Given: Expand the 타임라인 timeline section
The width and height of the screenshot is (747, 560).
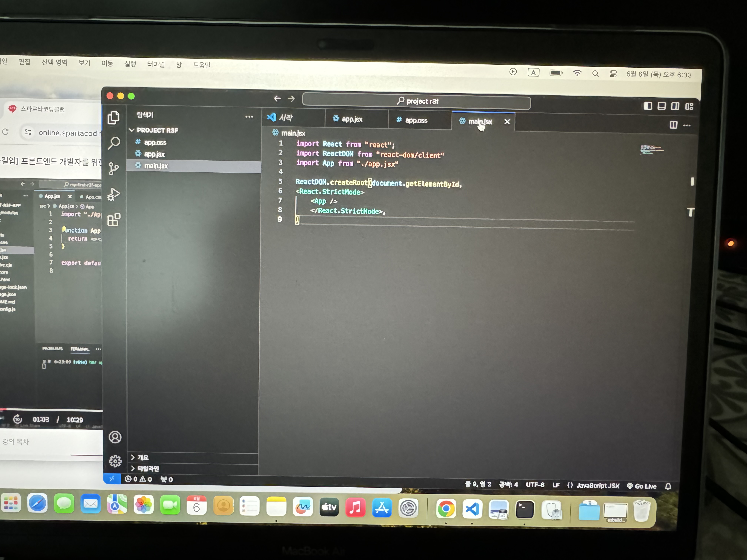Looking at the screenshot, I should click(145, 468).
